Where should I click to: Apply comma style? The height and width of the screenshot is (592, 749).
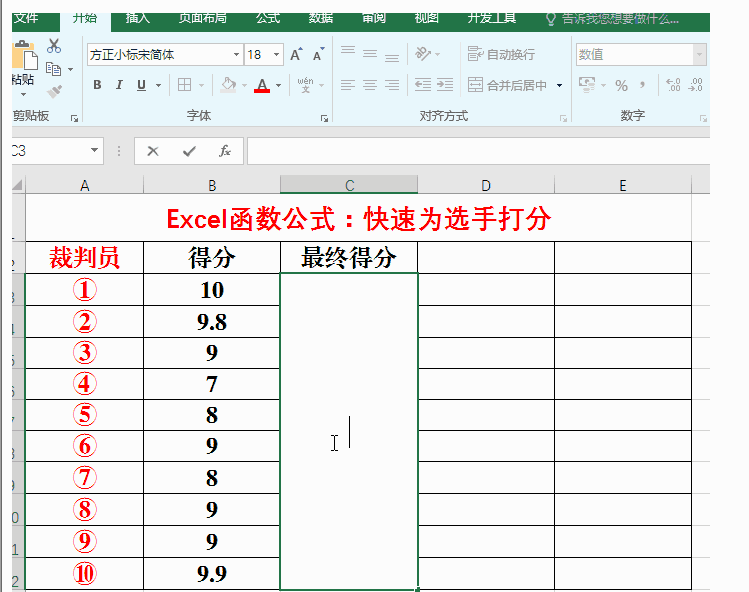point(642,86)
